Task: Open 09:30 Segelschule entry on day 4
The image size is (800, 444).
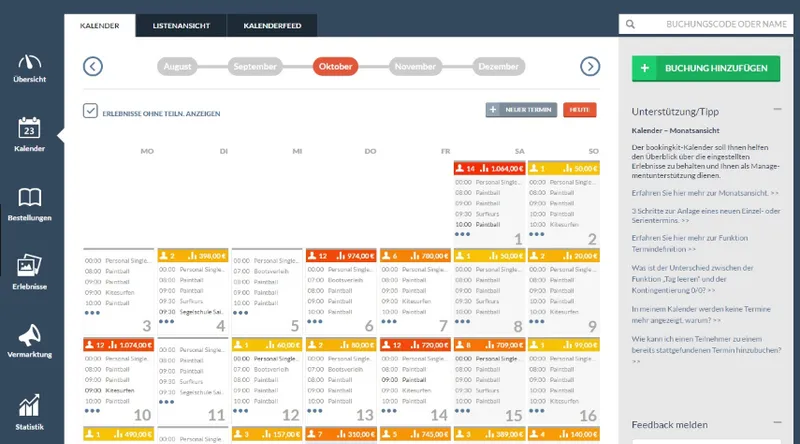Action: coord(191,312)
